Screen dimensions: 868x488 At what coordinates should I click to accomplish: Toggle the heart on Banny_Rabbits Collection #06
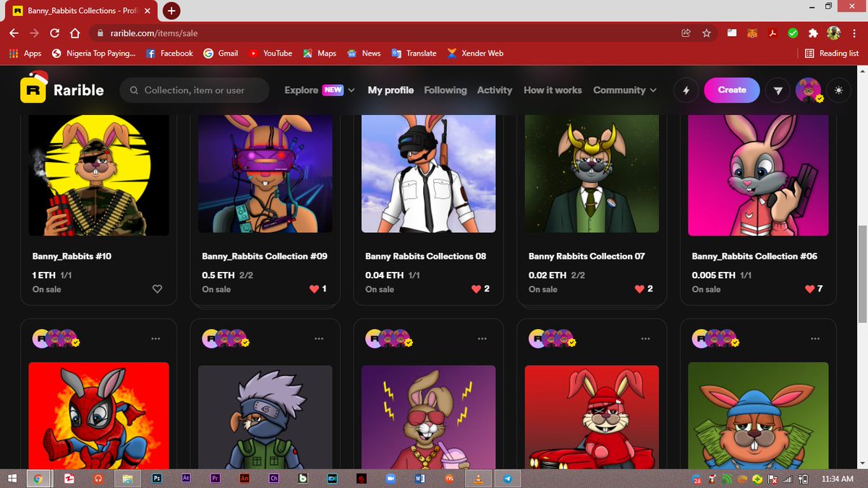pyautogui.click(x=809, y=289)
